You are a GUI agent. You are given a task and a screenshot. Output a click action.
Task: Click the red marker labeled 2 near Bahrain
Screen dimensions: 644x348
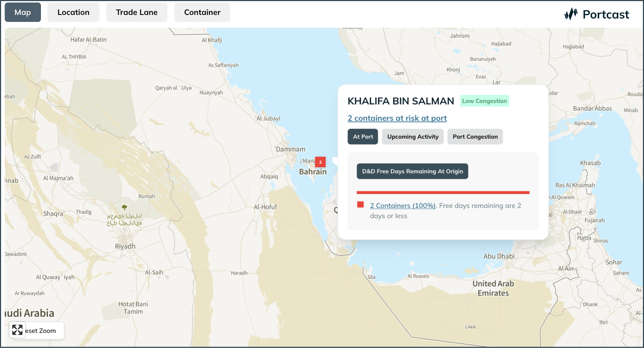(x=320, y=162)
